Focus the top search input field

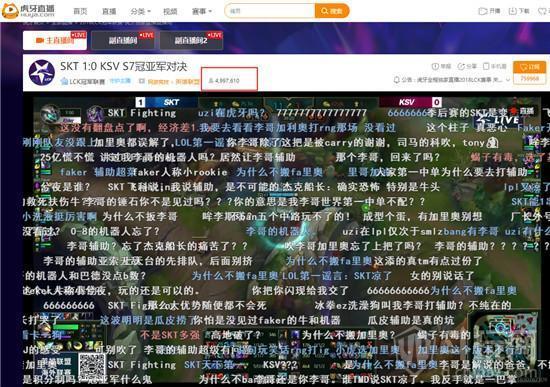pyautogui.click(x=269, y=11)
